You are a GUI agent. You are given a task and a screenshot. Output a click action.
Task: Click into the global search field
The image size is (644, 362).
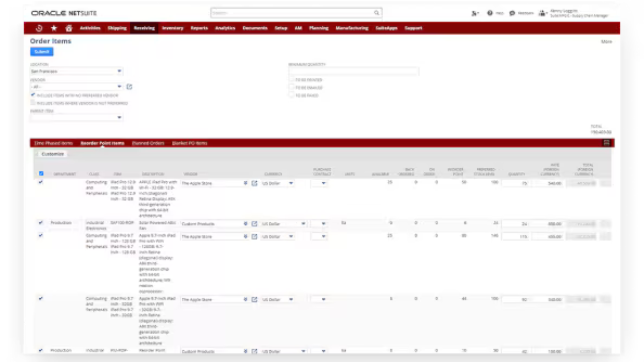click(292, 13)
